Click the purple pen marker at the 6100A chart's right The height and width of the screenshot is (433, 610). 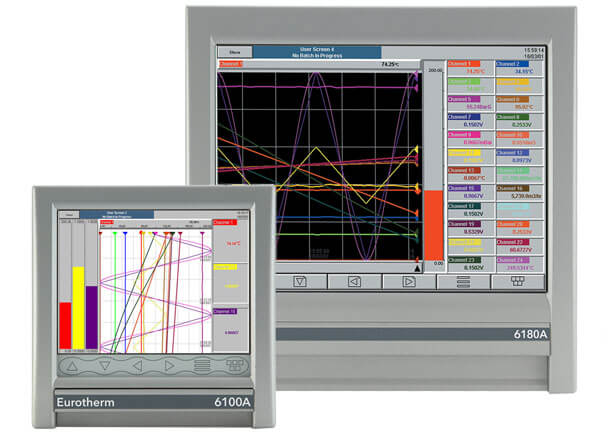(x=202, y=233)
